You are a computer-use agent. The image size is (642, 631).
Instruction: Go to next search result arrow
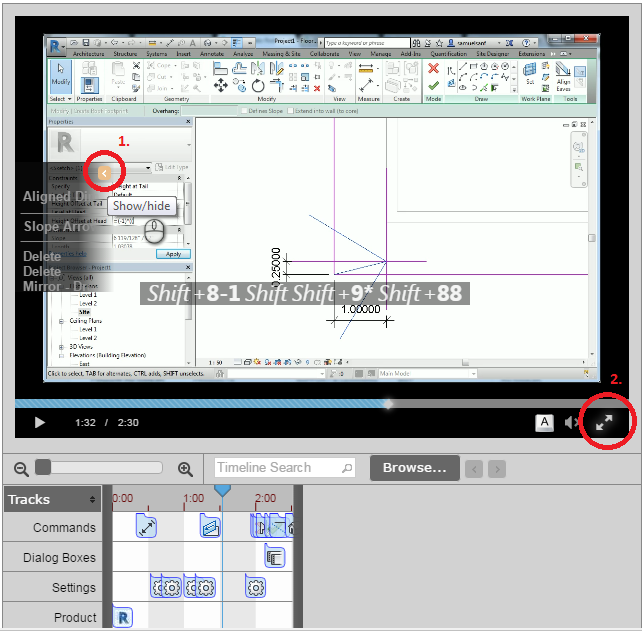(x=497, y=469)
